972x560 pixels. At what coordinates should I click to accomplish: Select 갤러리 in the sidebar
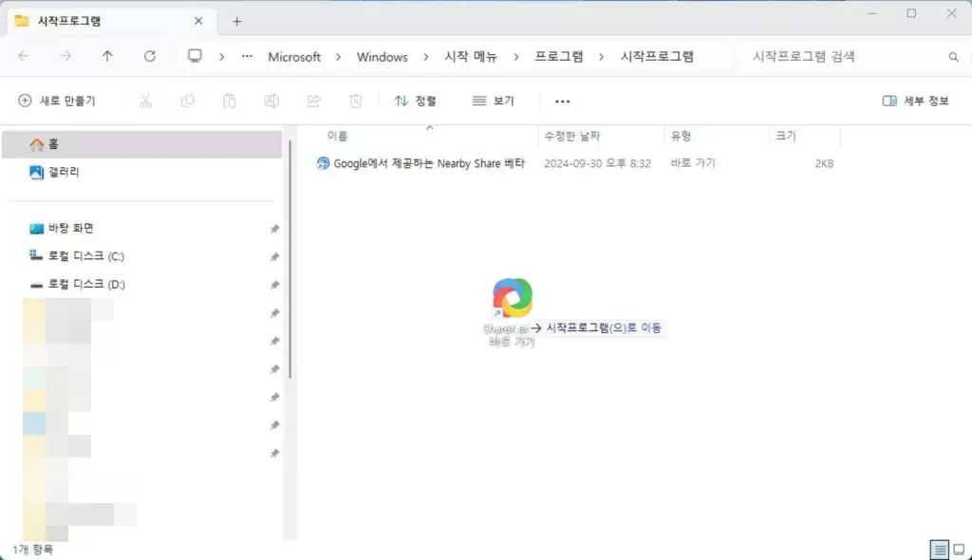(55, 172)
